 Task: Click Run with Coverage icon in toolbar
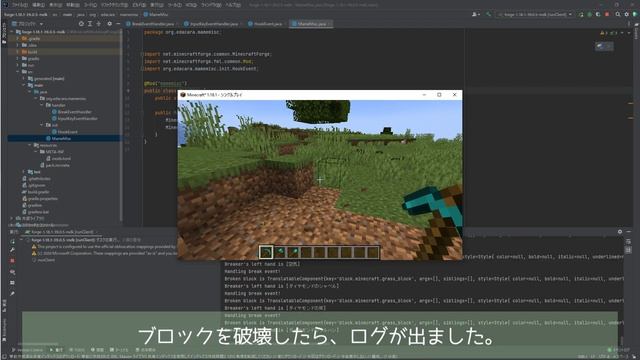(x=598, y=14)
